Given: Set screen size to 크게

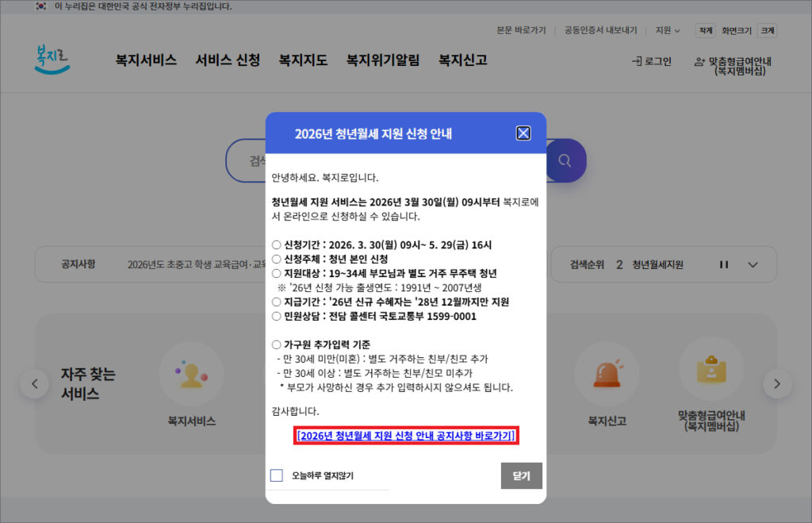Looking at the screenshot, I should click(x=767, y=31).
